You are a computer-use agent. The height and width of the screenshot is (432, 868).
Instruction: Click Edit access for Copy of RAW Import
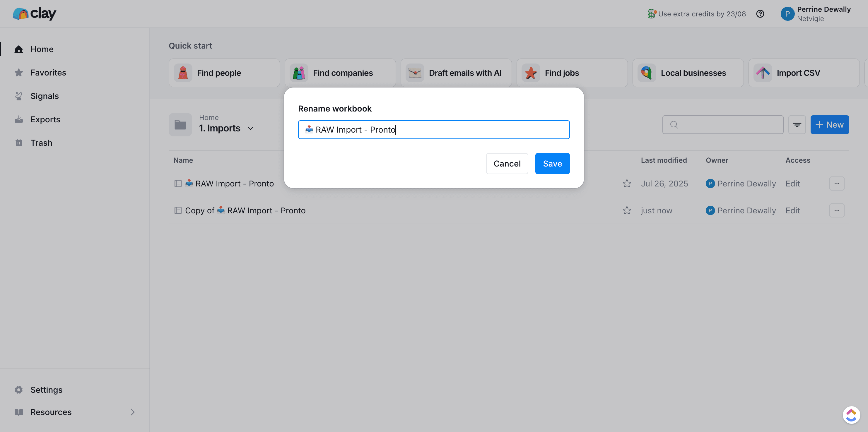[792, 210]
